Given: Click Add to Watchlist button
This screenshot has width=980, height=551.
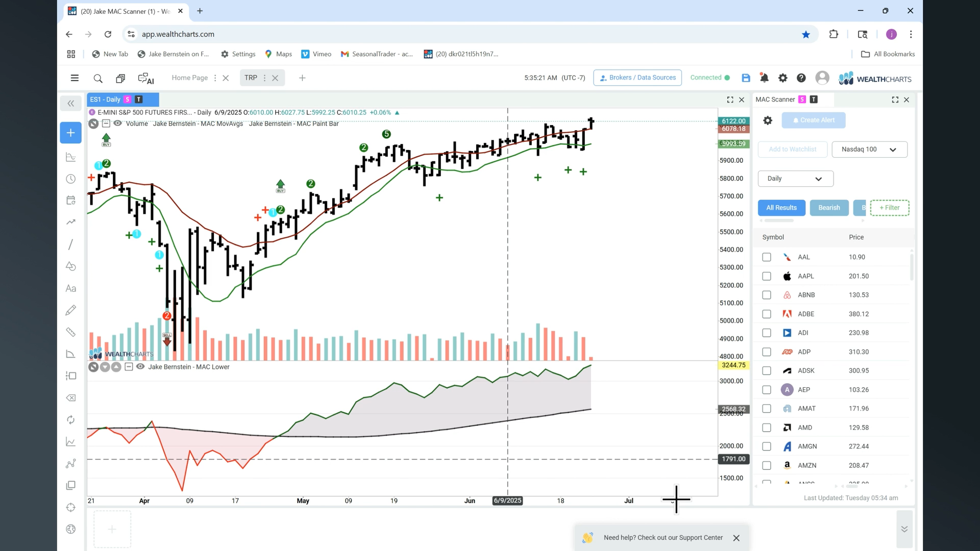Looking at the screenshot, I should tap(792, 149).
